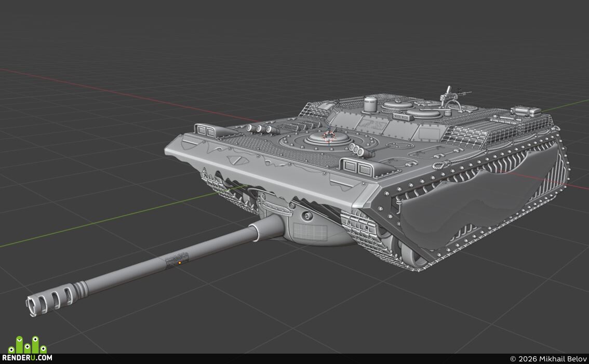The image size is (589, 364).
Task: Select the left twin headlight housing
Action: (207, 131)
